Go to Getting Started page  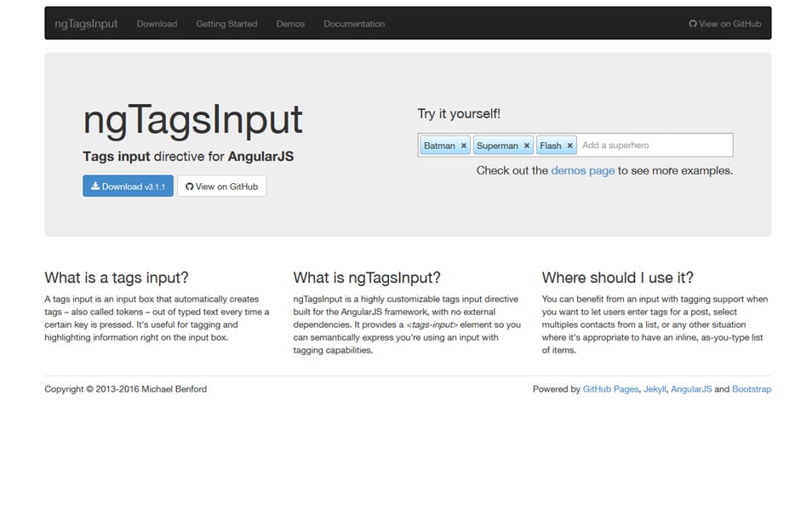[x=226, y=24]
